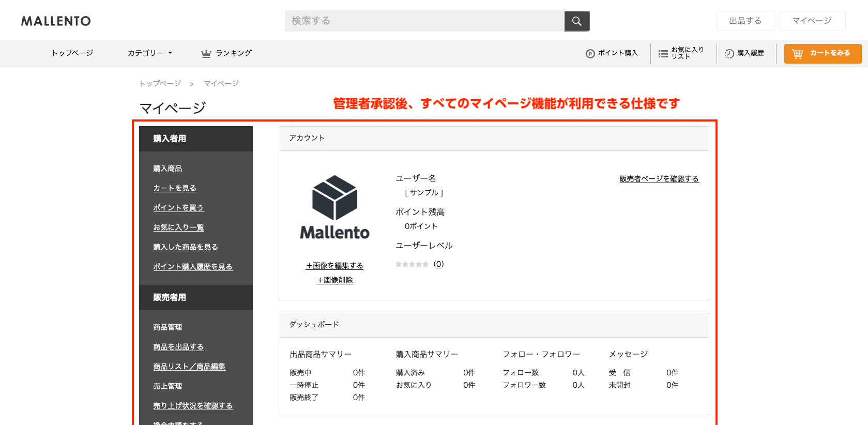
Task: Click the +画像を編集する link
Action: 334,266
